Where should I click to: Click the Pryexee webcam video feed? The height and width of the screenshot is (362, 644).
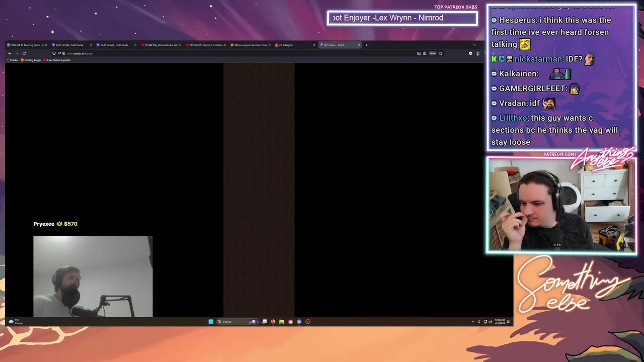tap(93, 277)
